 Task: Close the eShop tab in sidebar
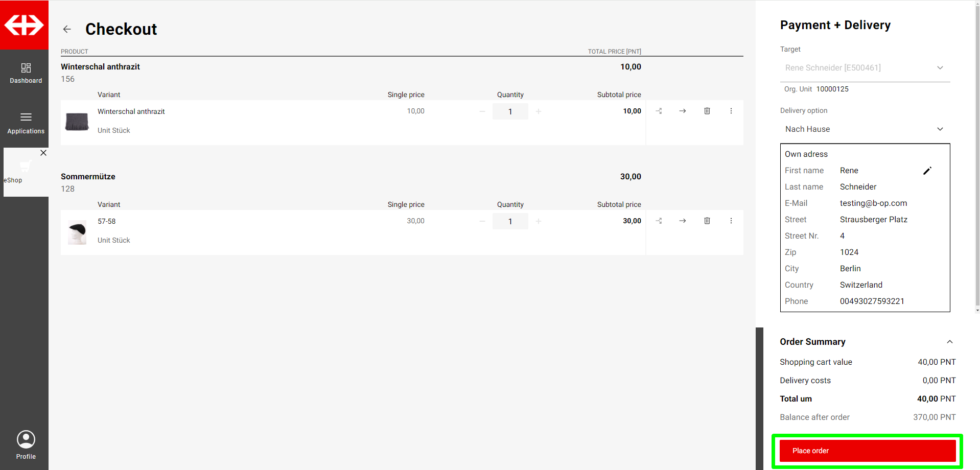pyautogui.click(x=43, y=153)
